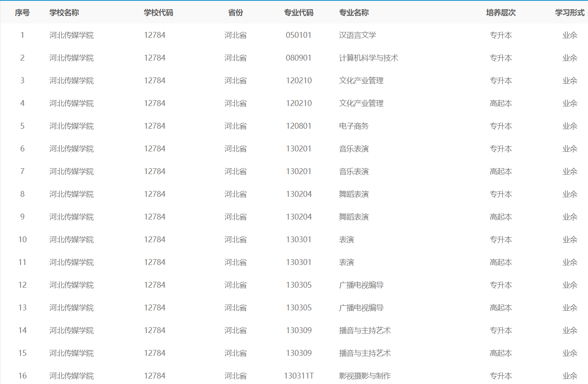Click major code 130204 in row 9
Image resolution: width=588 pixels, height=384 pixels.
[x=299, y=217]
